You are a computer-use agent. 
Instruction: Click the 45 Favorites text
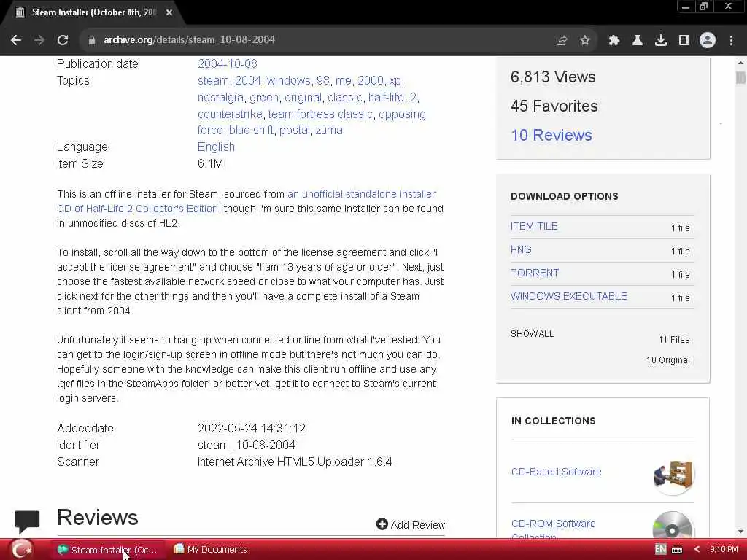click(554, 106)
